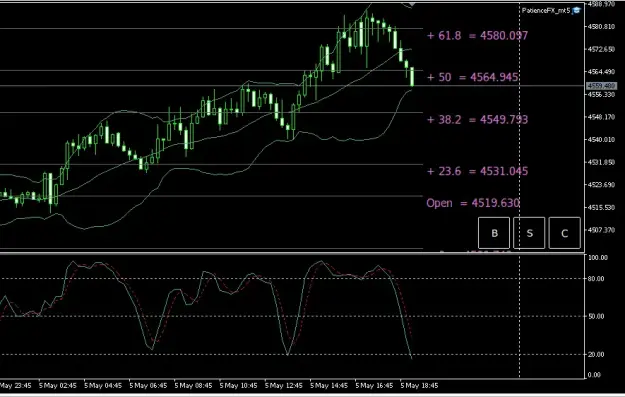Click the 4531.850 price scale value
This screenshot has width=625, height=397.
click(601, 162)
